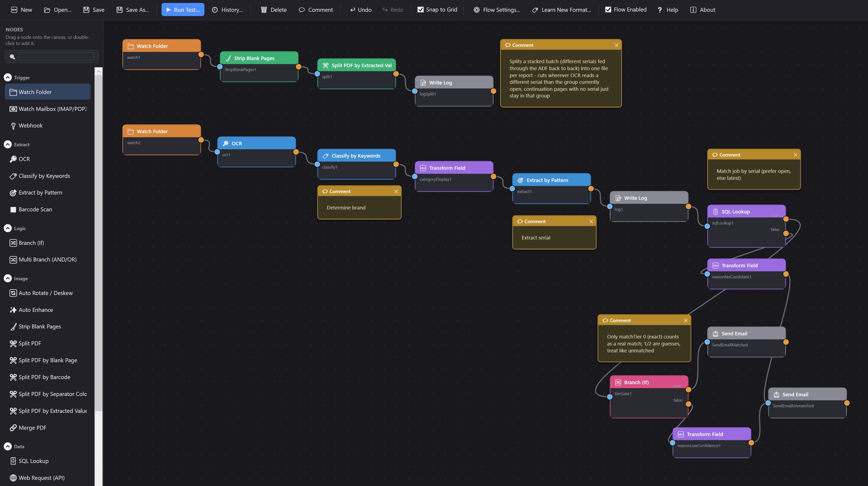Open the History... dialog
The width and height of the screenshot is (868, 486).
click(x=227, y=10)
